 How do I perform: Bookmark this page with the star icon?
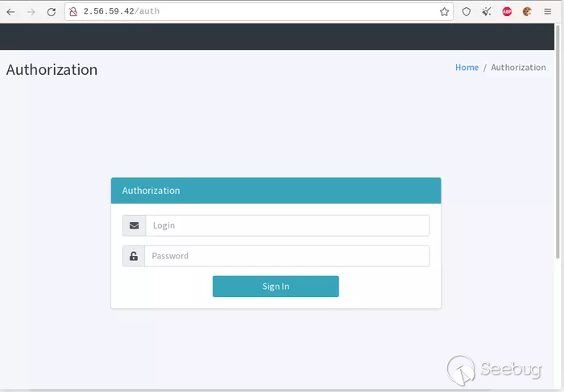click(444, 12)
